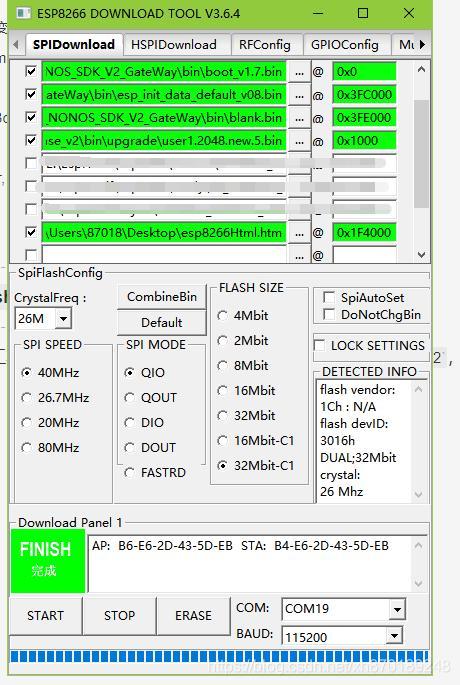Show more tabs with right arrow
Image resolution: width=460 pixels, height=685 pixels.
[422, 45]
